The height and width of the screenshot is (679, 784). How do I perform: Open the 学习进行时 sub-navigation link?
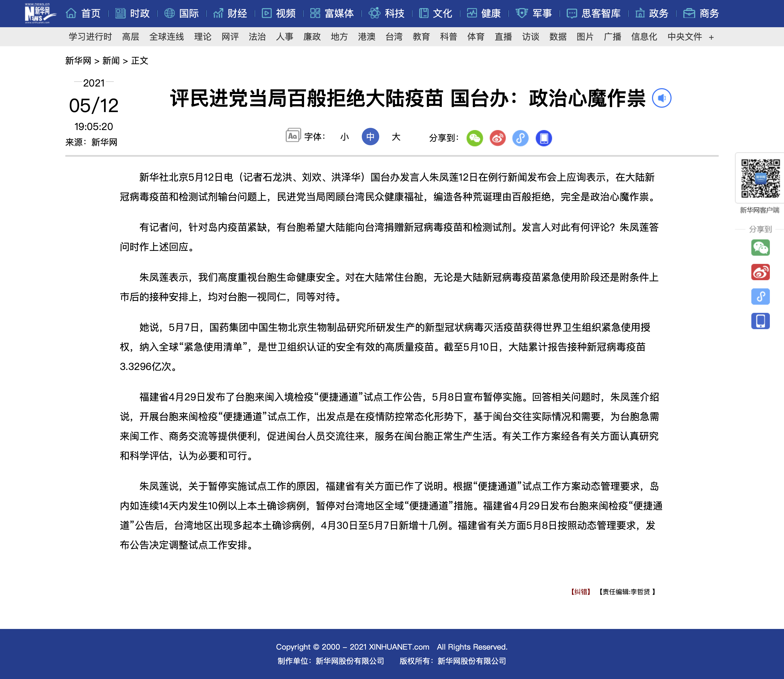pyautogui.click(x=90, y=37)
